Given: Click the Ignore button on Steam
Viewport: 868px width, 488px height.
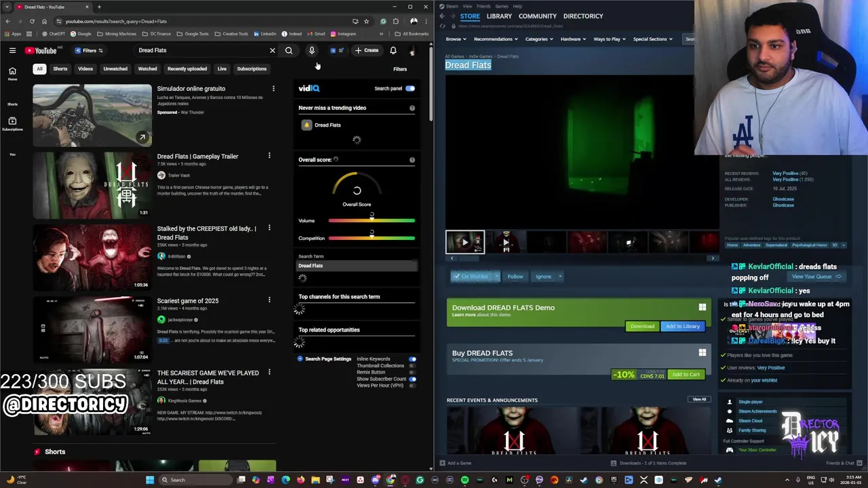Looking at the screenshot, I should click(x=544, y=277).
